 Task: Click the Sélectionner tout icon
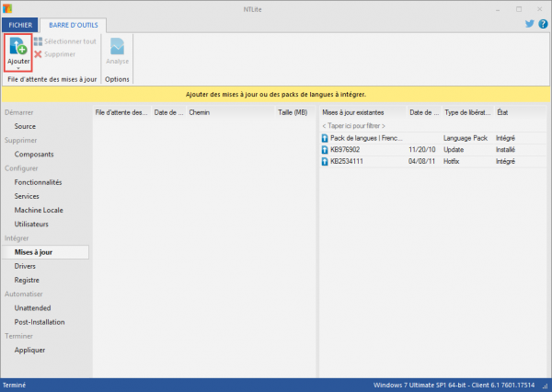[x=38, y=41]
